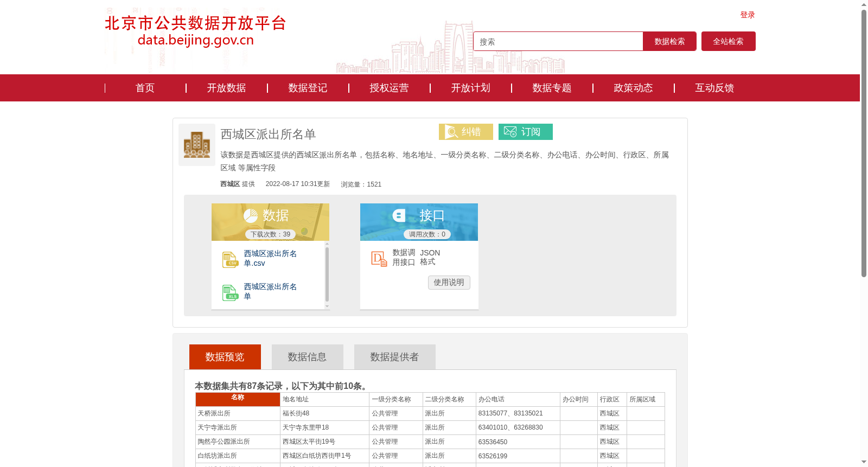Viewport: 868px width, 467px height.
Task: Click the magnifier icon on 纠错 button
Action: [x=451, y=132]
